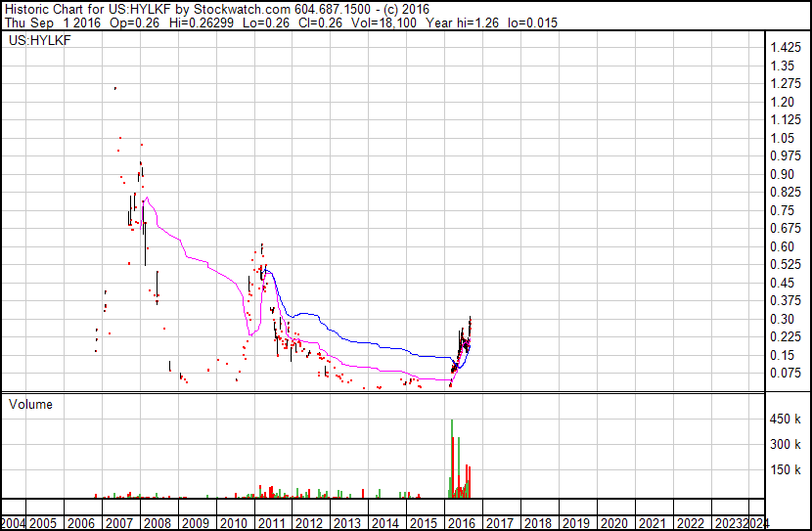This screenshot has height=531, width=812.
Task: Click the Stockwatch.com name in chart title
Action: (242, 10)
